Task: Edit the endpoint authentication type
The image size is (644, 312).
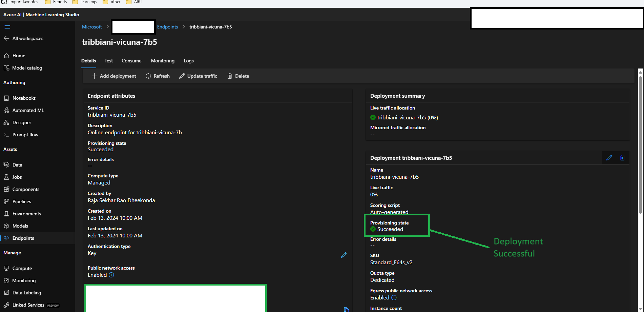Action: (x=344, y=255)
